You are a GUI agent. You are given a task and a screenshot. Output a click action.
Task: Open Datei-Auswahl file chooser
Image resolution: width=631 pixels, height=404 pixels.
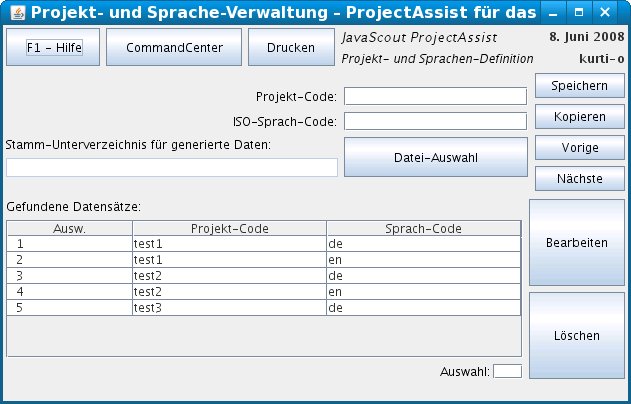pos(435,157)
